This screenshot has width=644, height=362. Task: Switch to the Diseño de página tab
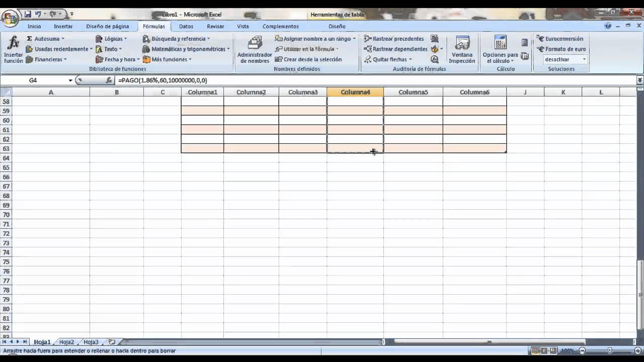(x=108, y=26)
